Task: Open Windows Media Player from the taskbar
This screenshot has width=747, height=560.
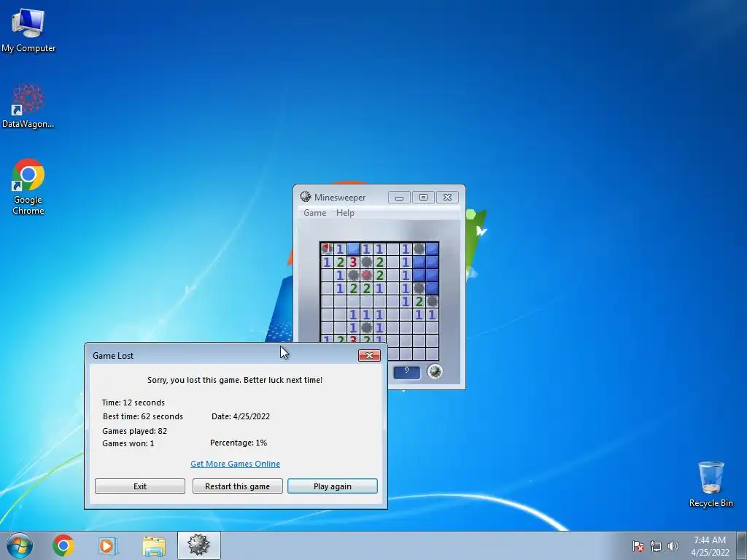Action: [108, 545]
